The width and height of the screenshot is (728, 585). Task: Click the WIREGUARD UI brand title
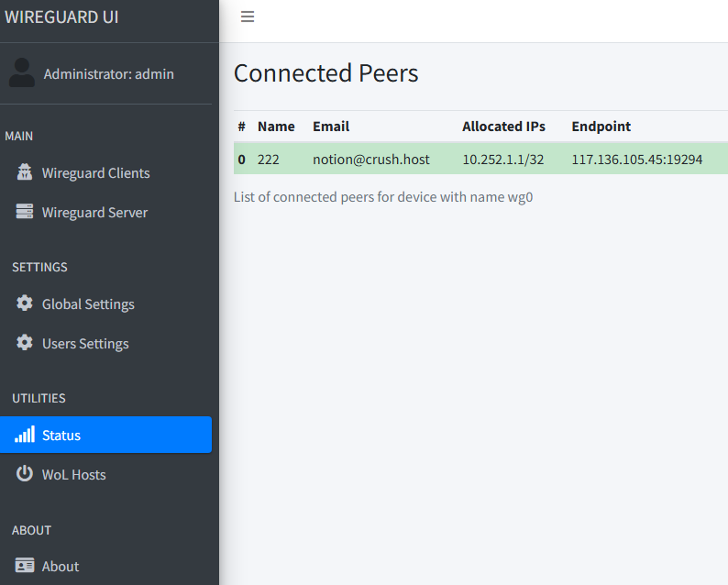tap(61, 17)
